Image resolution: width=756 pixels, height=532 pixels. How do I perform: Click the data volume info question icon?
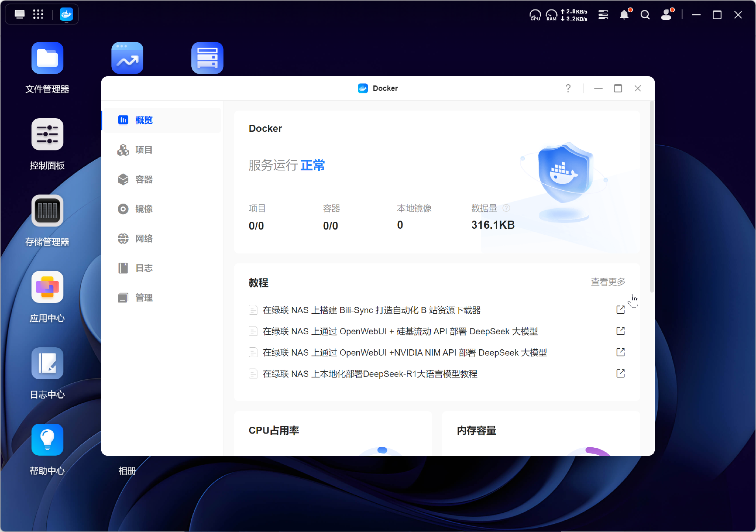pyautogui.click(x=506, y=208)
